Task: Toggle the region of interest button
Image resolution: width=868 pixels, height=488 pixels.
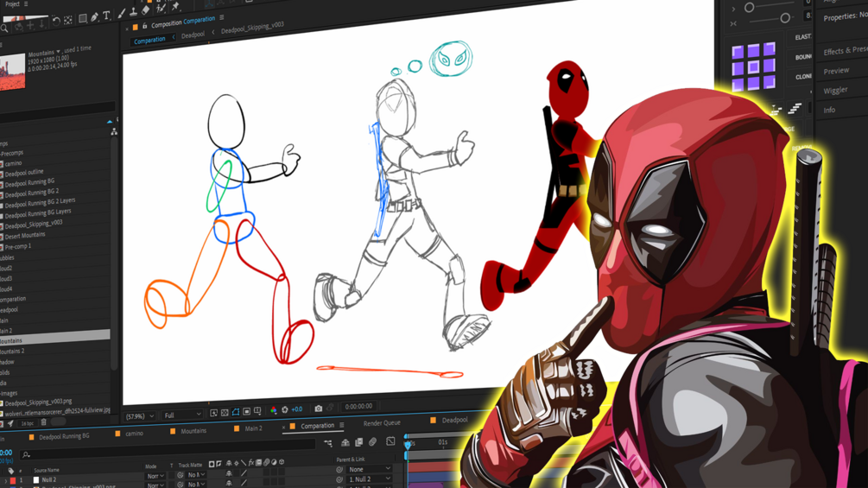Action: 246,412
